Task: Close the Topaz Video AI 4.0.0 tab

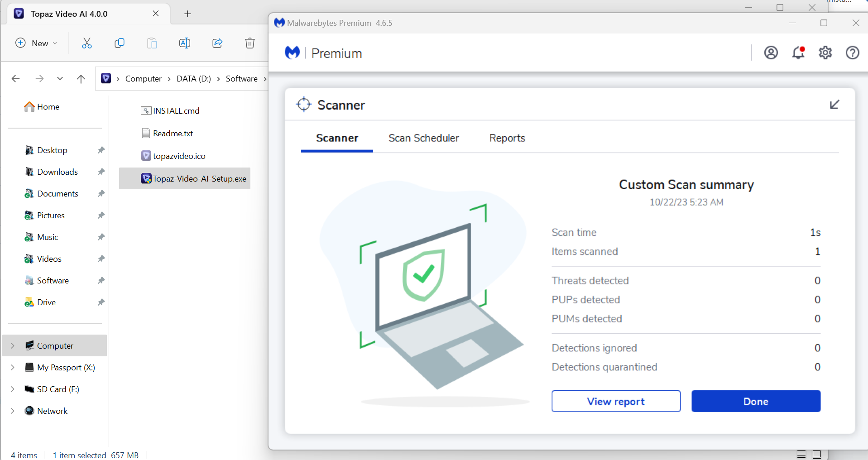Action: (x=156, y=14)
